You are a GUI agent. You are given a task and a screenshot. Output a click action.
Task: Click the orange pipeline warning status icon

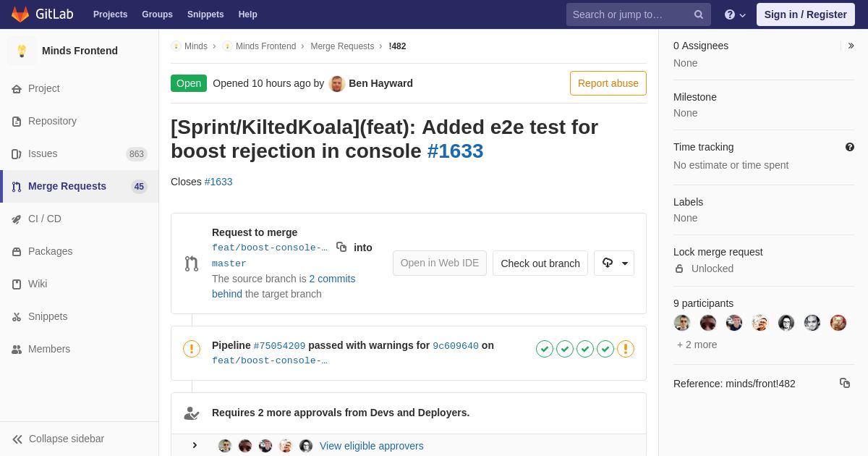click(192, 349)
